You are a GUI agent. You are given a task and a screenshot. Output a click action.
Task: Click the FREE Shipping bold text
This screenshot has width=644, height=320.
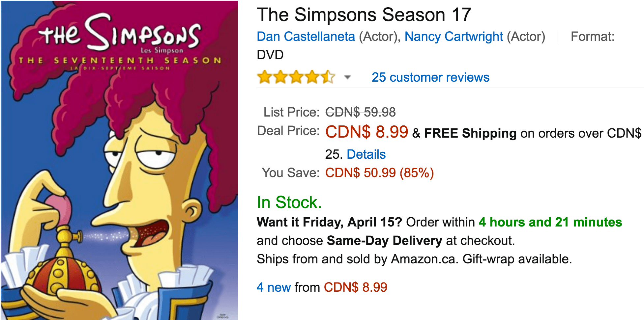coord(470,133)
